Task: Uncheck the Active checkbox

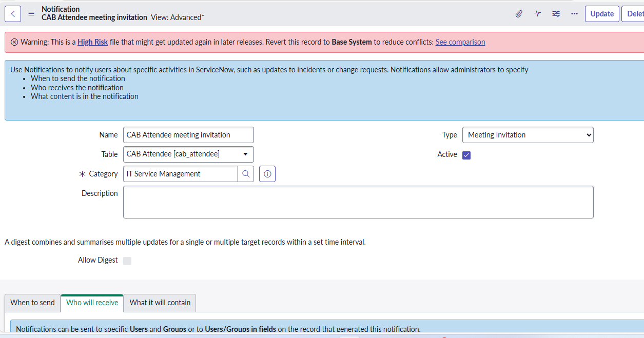Action: [x=466, y=155]
